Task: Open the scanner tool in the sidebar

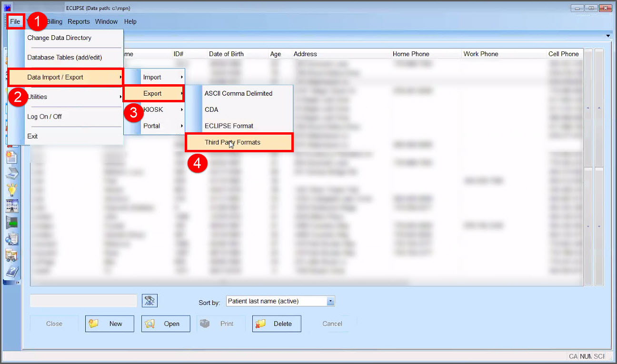Action: 11,174
